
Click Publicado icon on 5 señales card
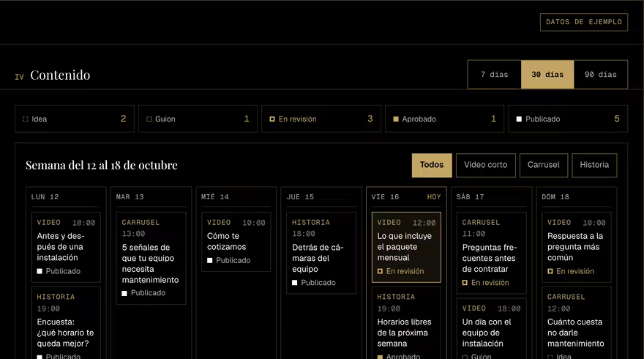pyautogui.click(x=124, y=293)
